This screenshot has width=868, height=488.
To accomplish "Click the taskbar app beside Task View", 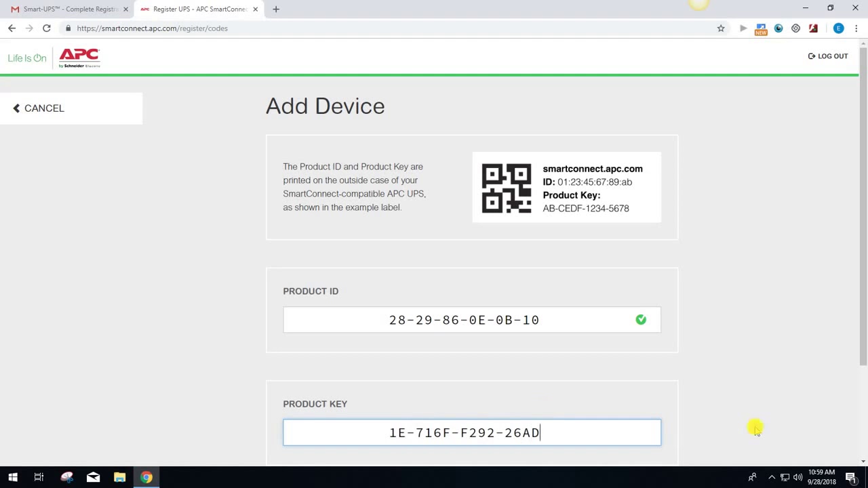I will click(x=66, y=477).
